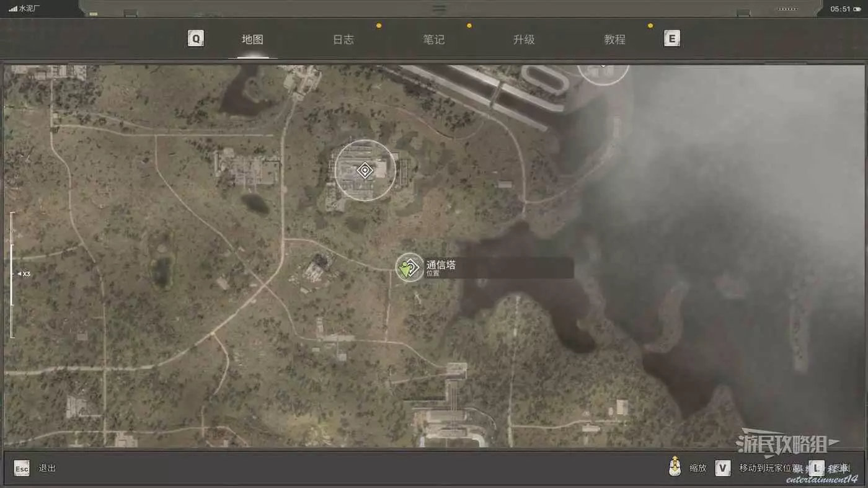Switch to the 笔记 notes tab
The width and height of the screenshot is (868, 488).
click(x=433, y=40)
